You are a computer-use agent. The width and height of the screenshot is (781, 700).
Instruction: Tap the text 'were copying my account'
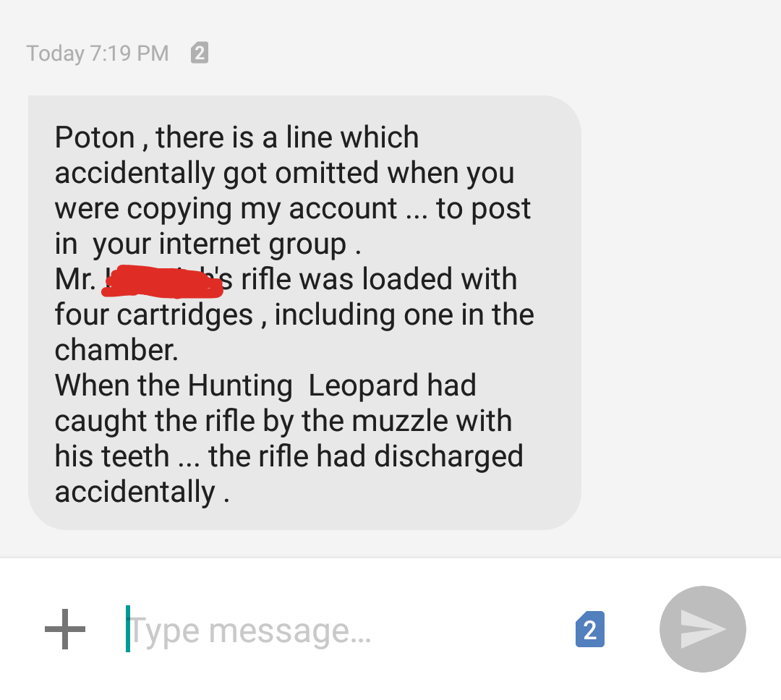point(226,208)
